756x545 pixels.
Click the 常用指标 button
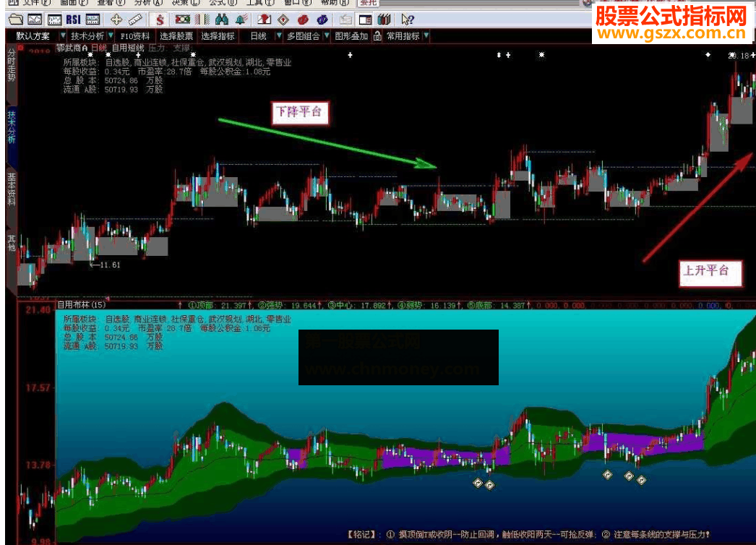pos(403,36)
